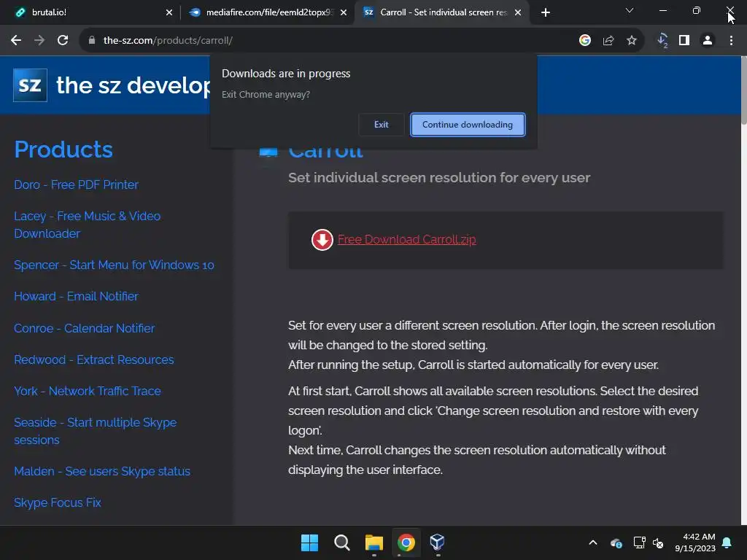Click the sz logo
The height and width of the screenshot is (560, 747).
30,85
